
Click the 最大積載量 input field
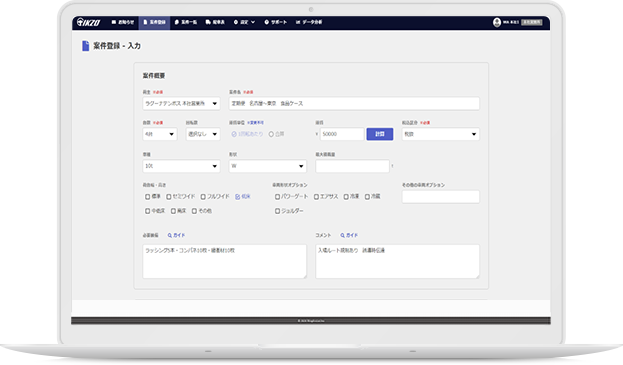(352, 166)
